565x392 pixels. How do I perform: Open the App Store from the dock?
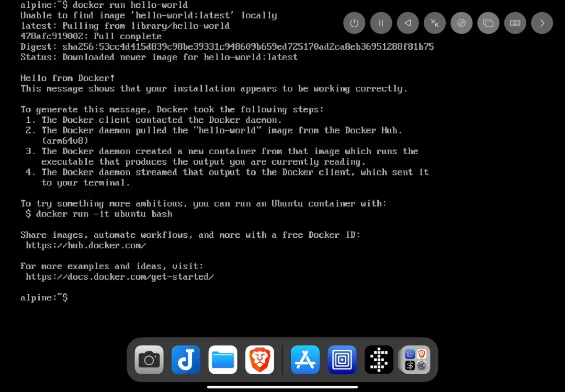[x=305, y=360]
